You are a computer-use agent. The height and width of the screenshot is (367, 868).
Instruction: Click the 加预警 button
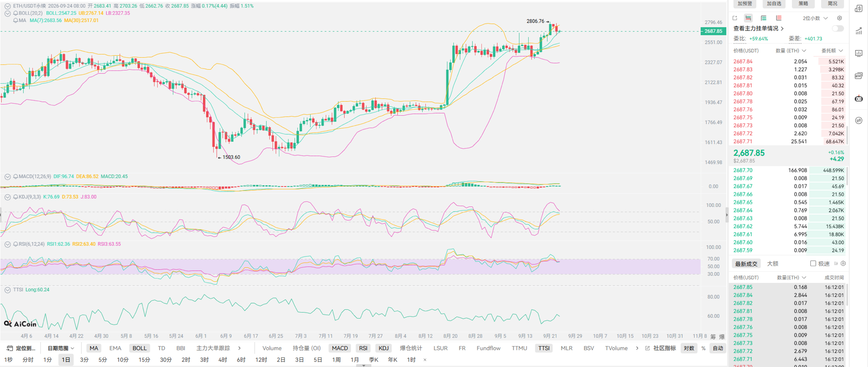click(745, 4)
